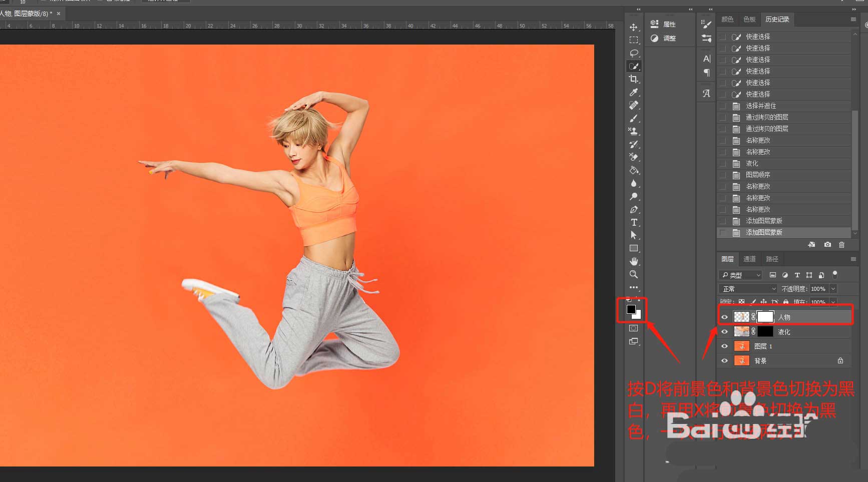
Task: Select the Dodge tool
Action: [x=634, y=196]
